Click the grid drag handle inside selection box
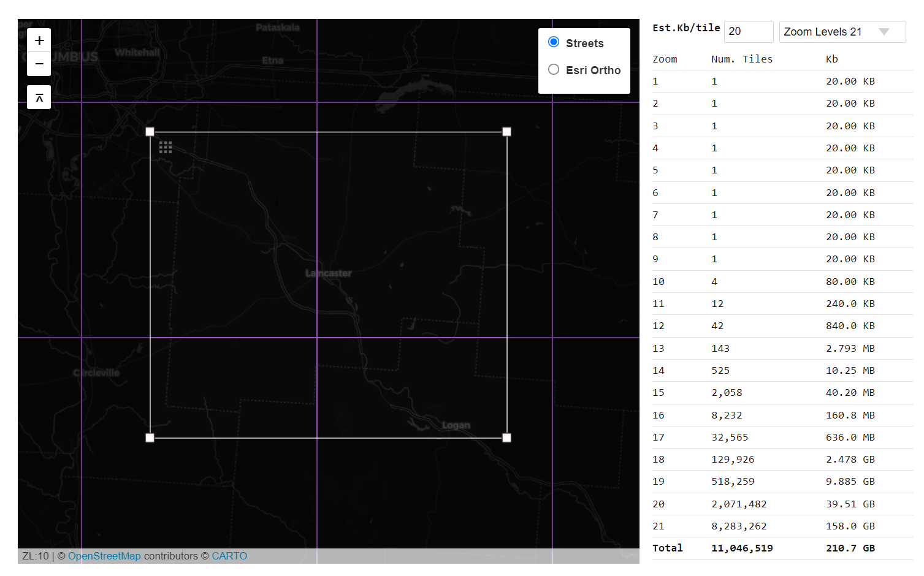The image size is (924, 576). tap(165, 147)
